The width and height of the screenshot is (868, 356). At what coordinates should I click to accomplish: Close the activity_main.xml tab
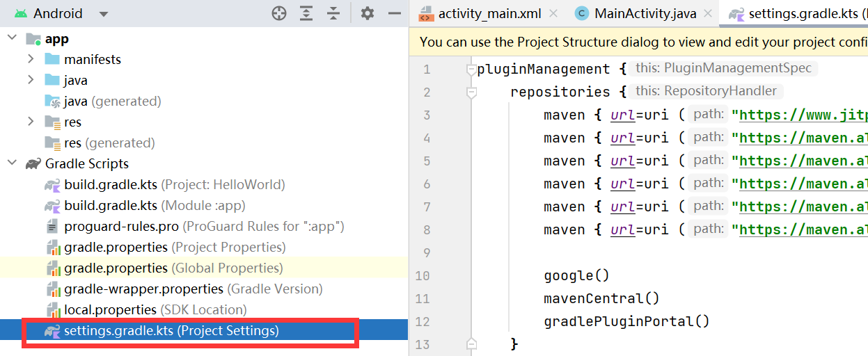554,13
